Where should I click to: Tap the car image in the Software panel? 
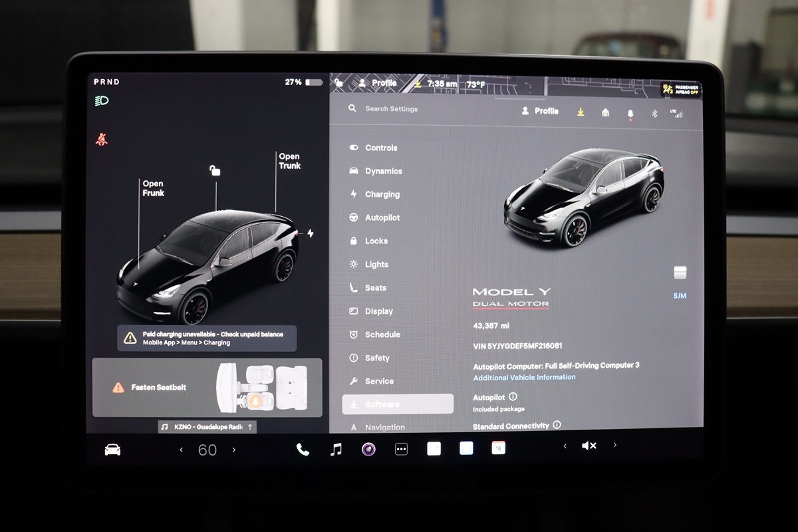[x=583, y=197]
